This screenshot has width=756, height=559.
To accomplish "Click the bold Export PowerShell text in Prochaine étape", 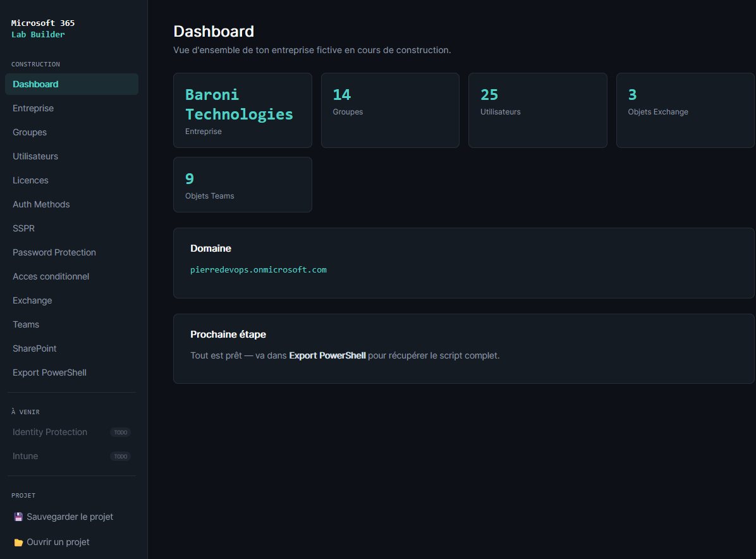I will [327, 355].
